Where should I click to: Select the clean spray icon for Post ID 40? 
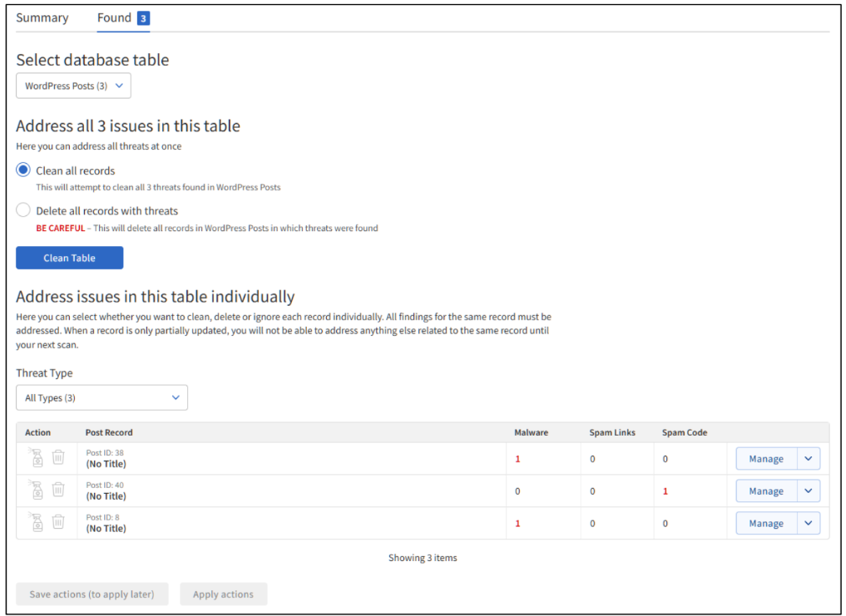click(x=37, y=490)
